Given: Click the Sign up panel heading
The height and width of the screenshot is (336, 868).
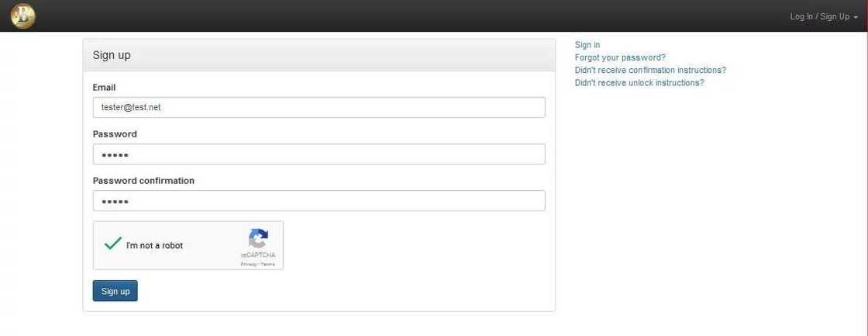Looking at the screenshot, I should click(x=112, y=55).
